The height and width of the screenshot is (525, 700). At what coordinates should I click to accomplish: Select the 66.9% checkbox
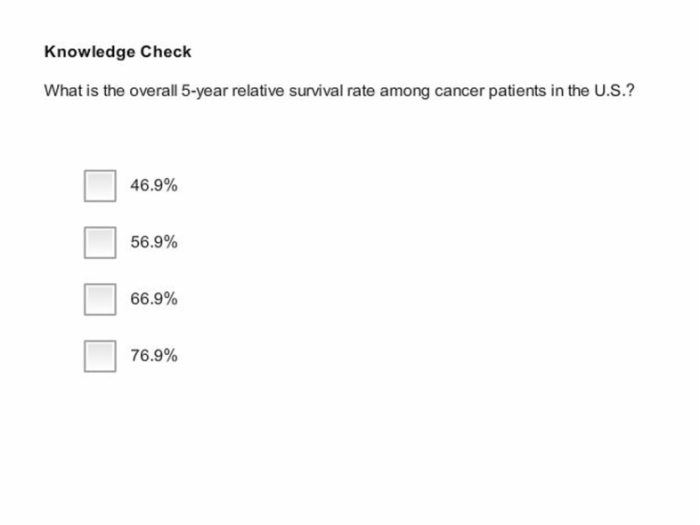(x=100, y=299)
